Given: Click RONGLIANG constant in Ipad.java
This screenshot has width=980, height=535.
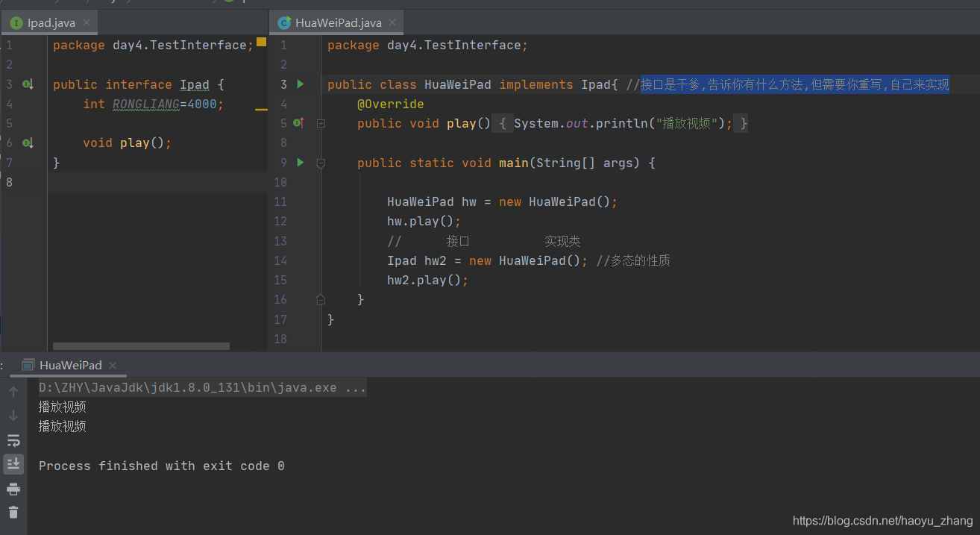Looking at the screenshot, I should click(146, 104).
